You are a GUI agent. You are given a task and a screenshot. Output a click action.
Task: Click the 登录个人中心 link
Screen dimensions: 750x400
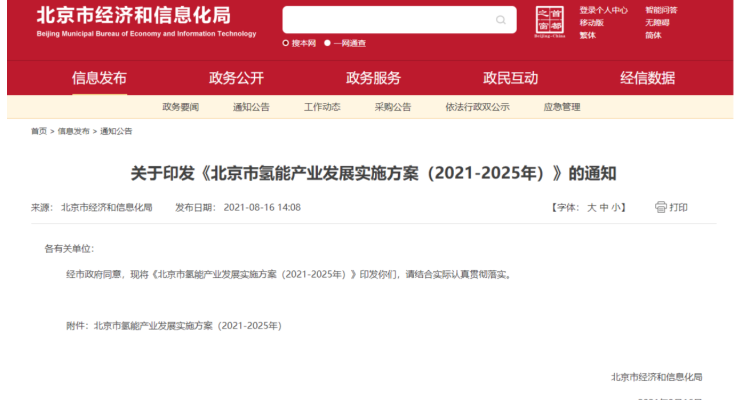(x=603, y=10)
